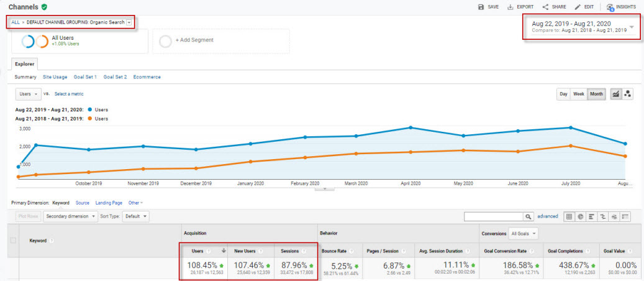Click help icon next to Users column
Screen dimensions: 644x281
(x=209, y=251)
